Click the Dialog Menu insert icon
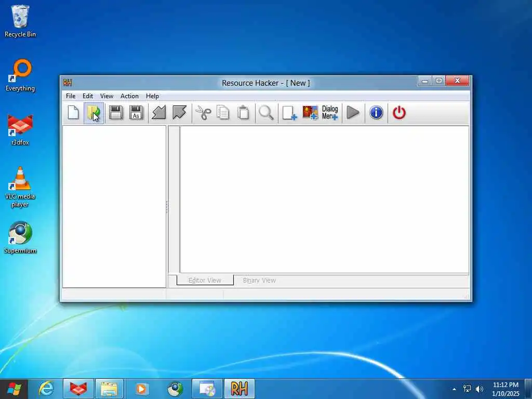The width and height of the screenshot is (532, 399). point(330,113)
